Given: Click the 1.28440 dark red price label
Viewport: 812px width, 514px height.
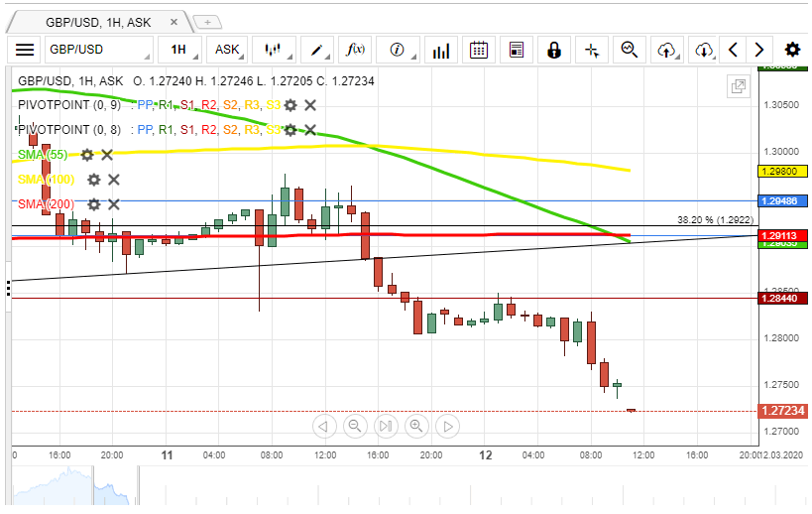Looking at the screenshot, I should pyautogui.click(x=782, y=299).
